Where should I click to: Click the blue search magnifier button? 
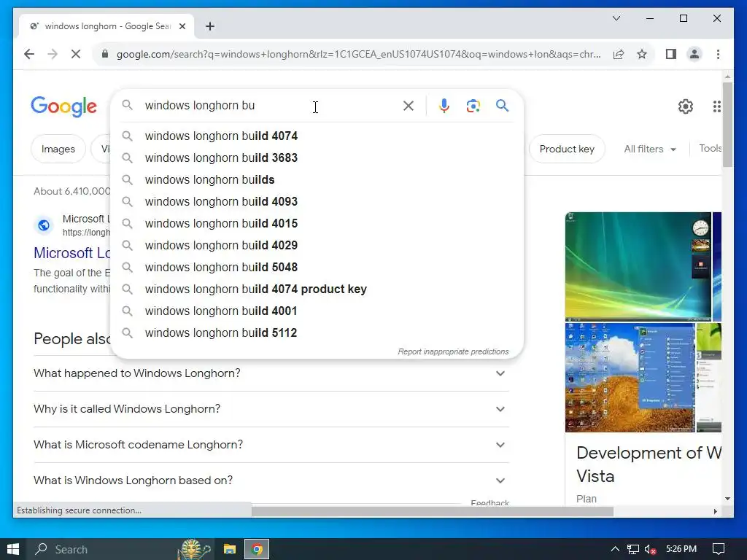click(x=502, y=105)
